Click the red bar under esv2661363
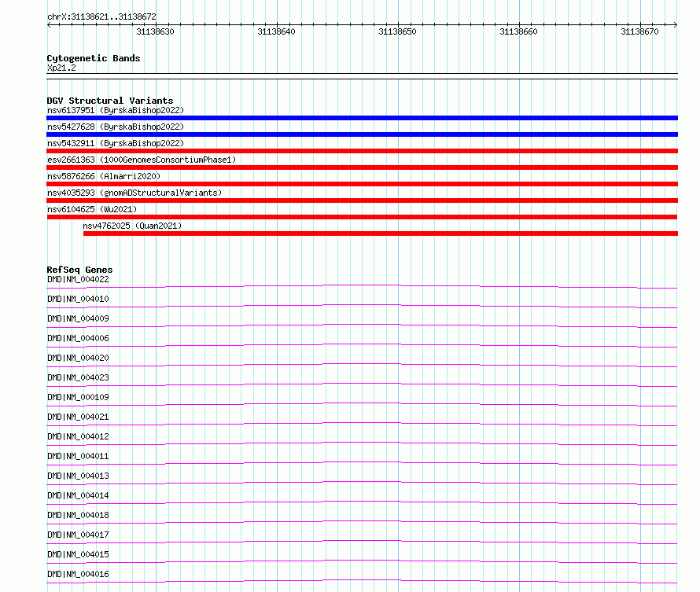 362,167
